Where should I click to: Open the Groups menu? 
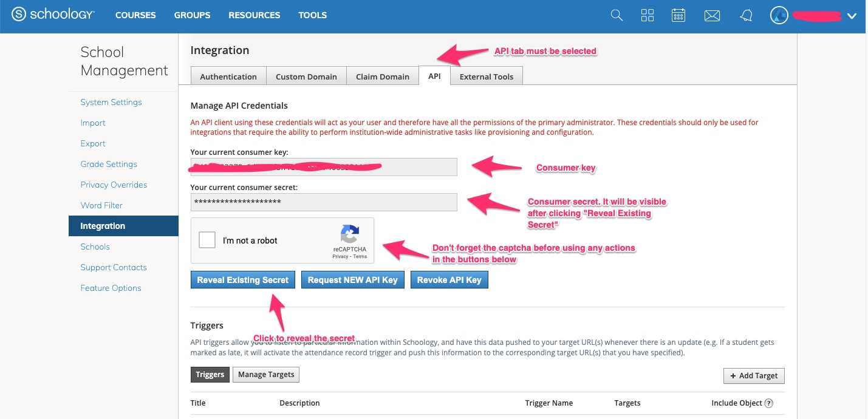coord(192,15)
